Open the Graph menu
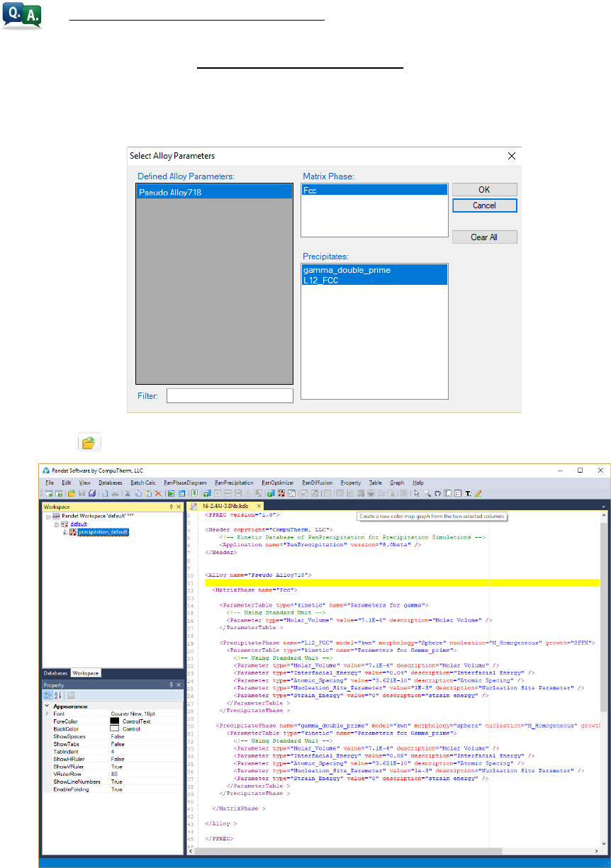 tap(397, 483)
